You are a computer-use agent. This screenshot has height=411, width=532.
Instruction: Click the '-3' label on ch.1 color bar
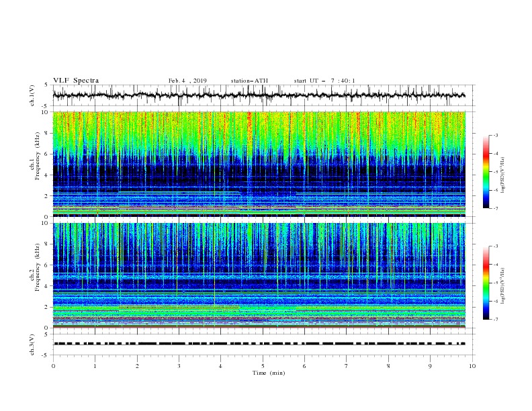[x=496, y=135]
